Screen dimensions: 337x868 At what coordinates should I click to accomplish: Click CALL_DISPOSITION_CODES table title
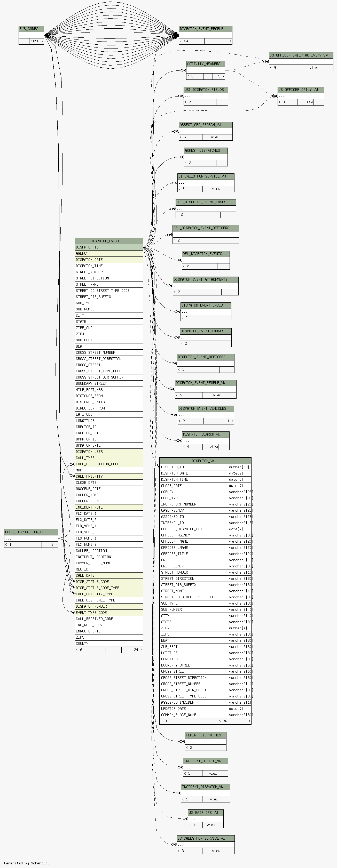point(31,532)
